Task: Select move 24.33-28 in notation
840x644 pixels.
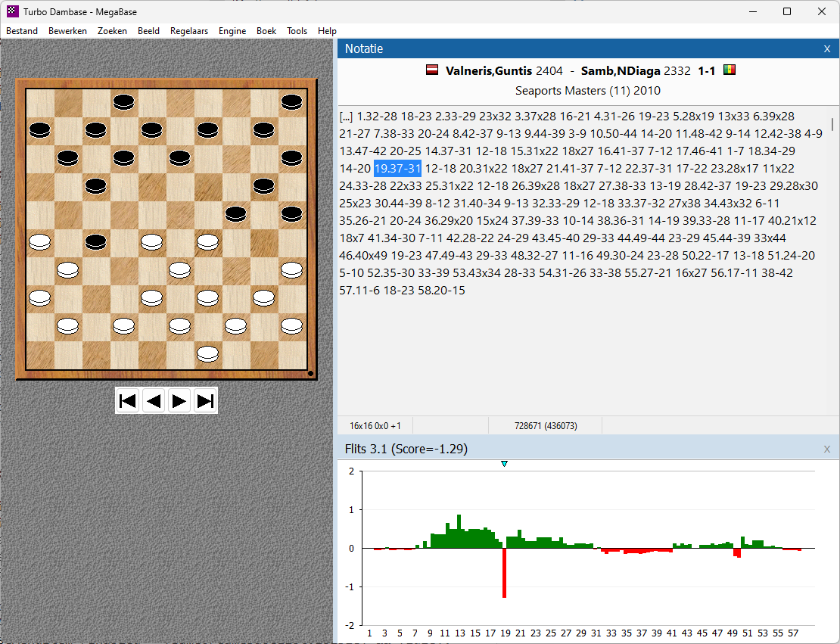Action: tap(362, 186)
